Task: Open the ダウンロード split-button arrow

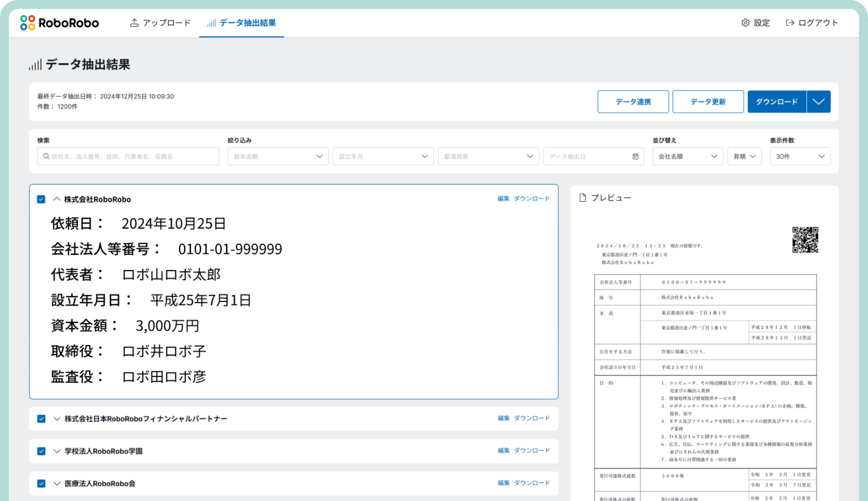Action: click(819, 102)
